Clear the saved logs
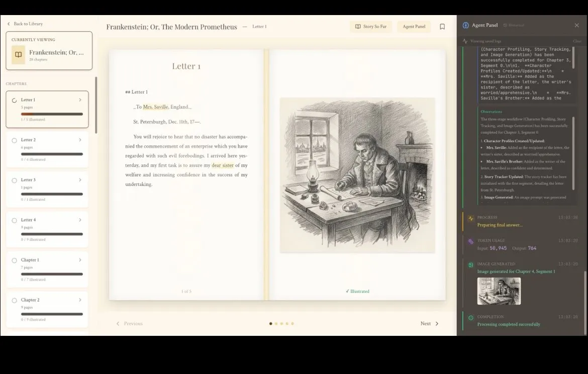This screenshot has height=374, width=588. 577,41
